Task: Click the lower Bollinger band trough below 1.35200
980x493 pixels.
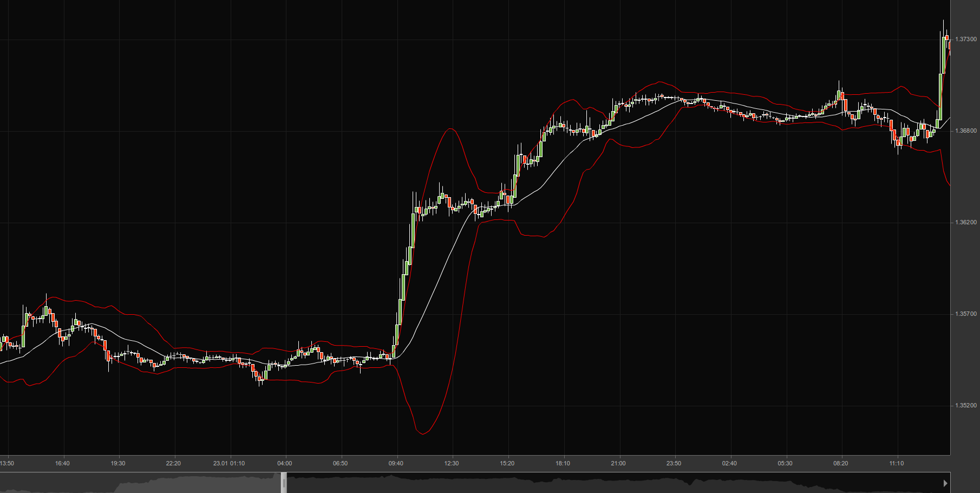Action: point(422,433)
